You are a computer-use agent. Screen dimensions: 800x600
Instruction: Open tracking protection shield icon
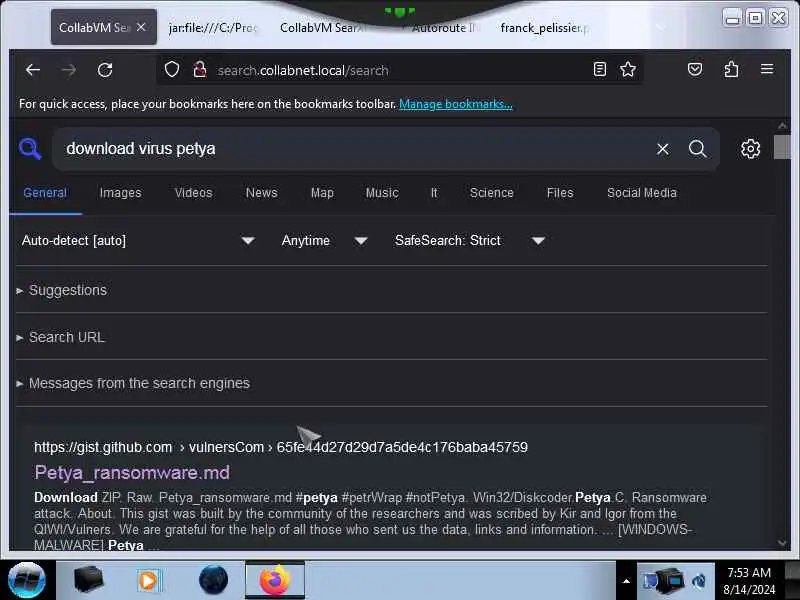[172, 69]
